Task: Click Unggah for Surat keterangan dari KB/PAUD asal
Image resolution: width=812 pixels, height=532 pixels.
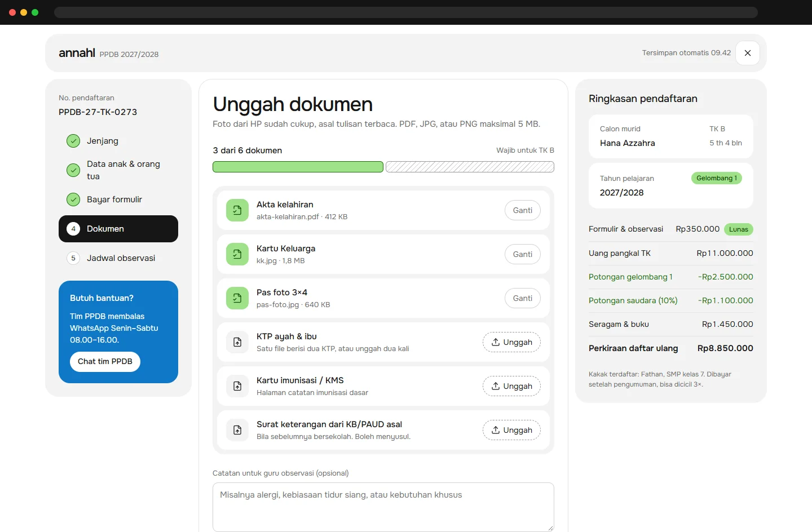Action: (511, 430)
